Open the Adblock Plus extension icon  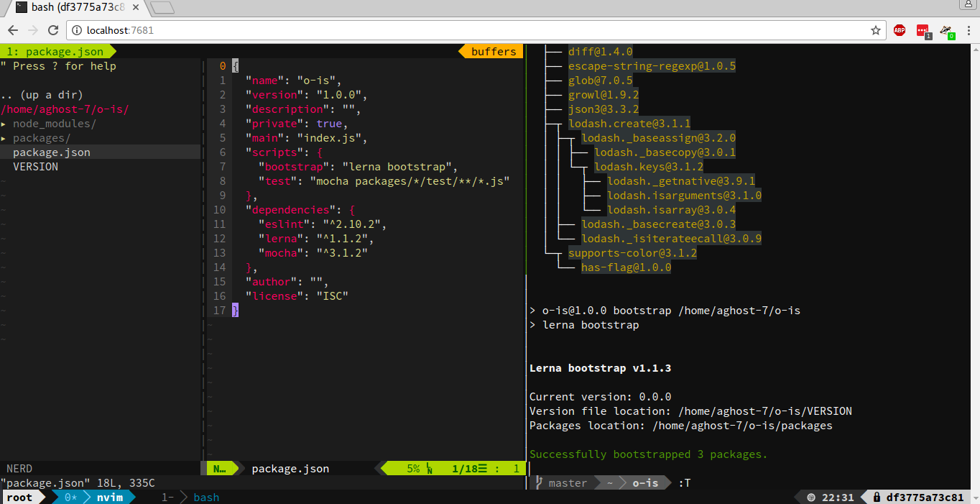900,30
